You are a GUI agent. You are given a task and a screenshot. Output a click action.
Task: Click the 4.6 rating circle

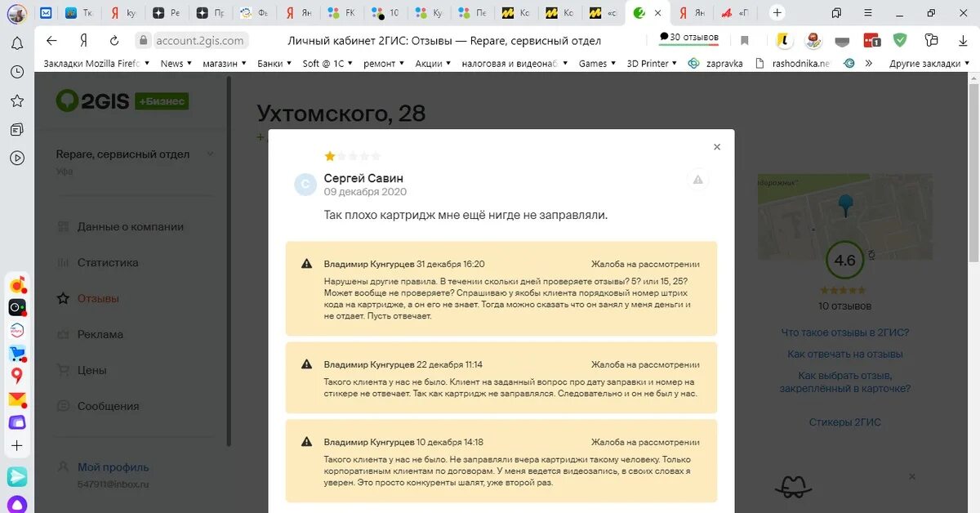pos(844,261)
